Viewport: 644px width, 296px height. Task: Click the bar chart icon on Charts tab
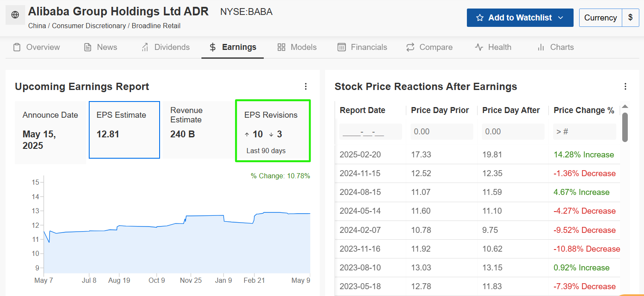coord(541,47)
